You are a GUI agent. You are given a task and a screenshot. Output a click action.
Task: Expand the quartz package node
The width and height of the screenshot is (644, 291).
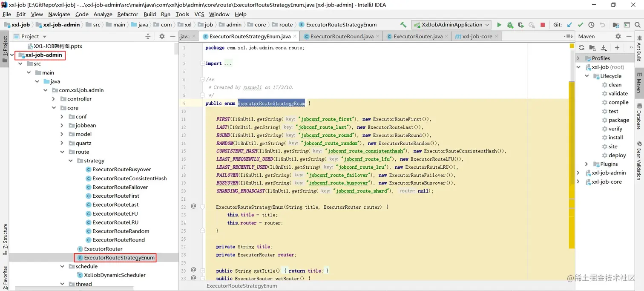tap(62, 143)
